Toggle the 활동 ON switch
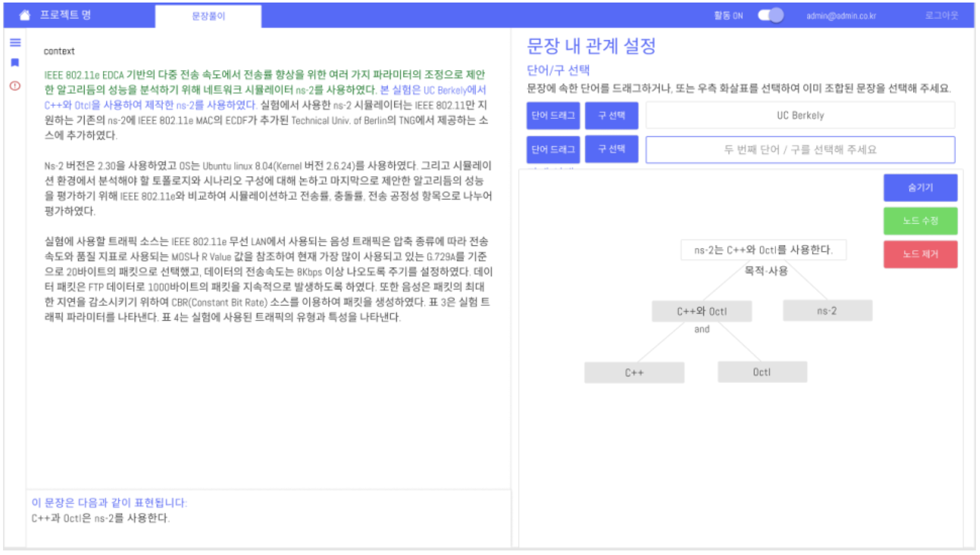 pos(770,15)
